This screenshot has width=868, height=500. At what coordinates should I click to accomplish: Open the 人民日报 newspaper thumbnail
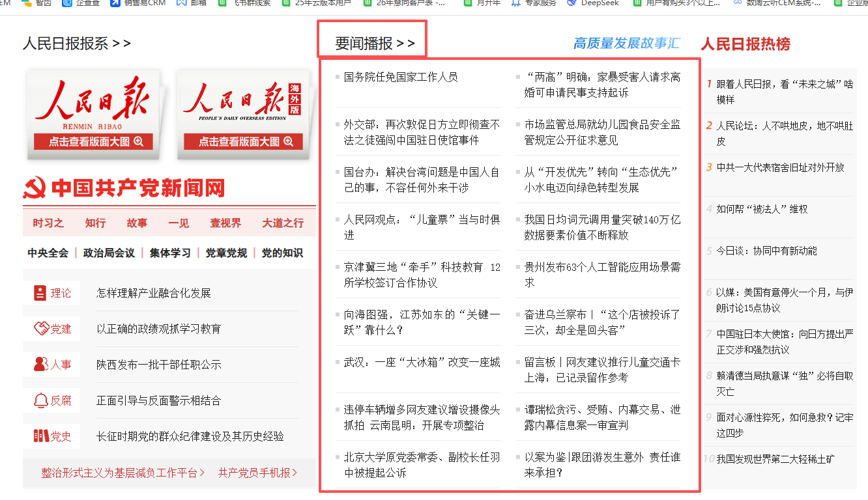click(93, 113)
